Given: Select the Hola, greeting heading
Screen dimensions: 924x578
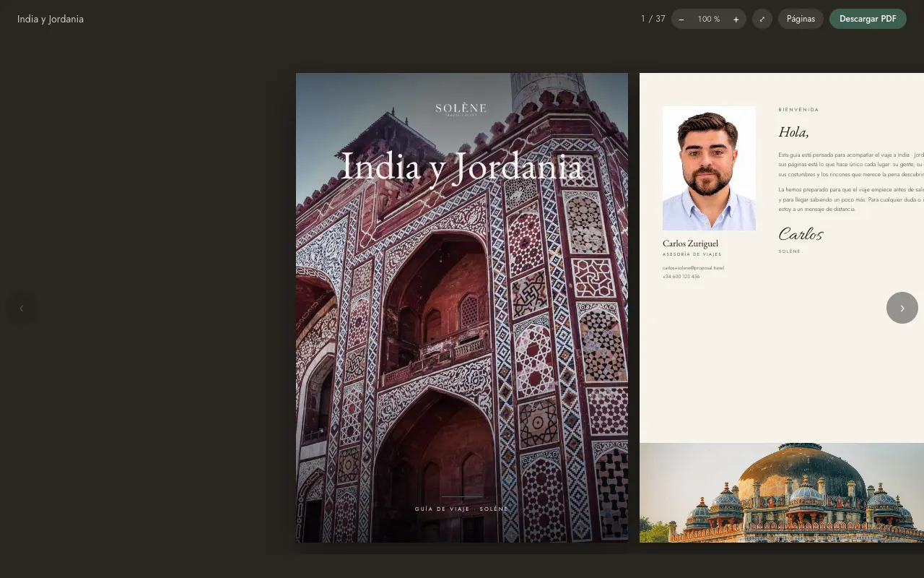Looking at the screenshot, I should point(793,132).
